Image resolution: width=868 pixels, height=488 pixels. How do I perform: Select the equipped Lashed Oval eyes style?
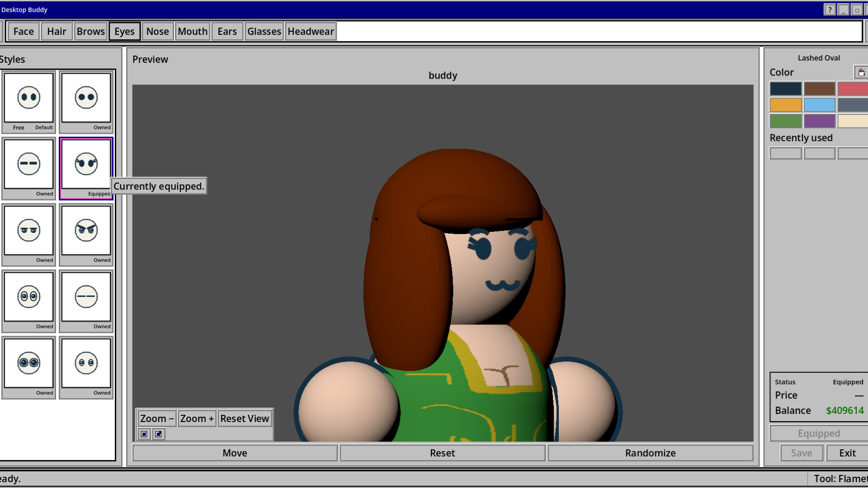coord(86,168)
